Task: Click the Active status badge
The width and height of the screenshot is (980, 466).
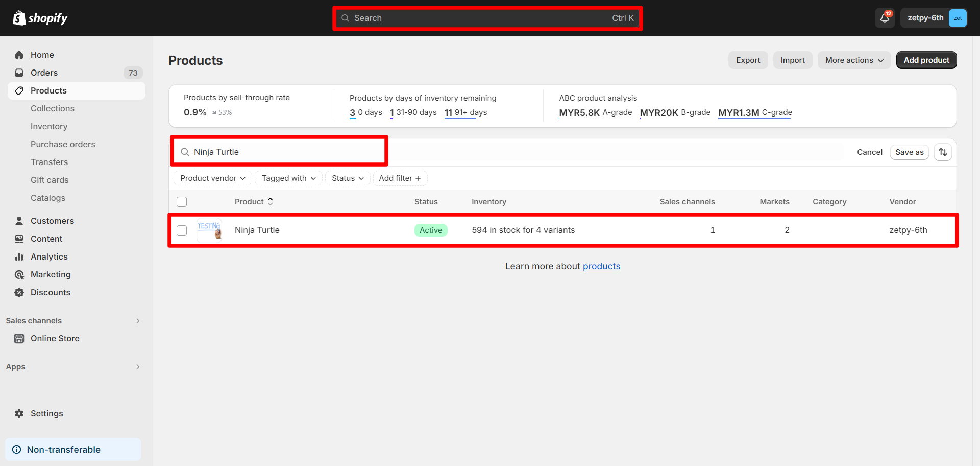Action: point(431,230)
